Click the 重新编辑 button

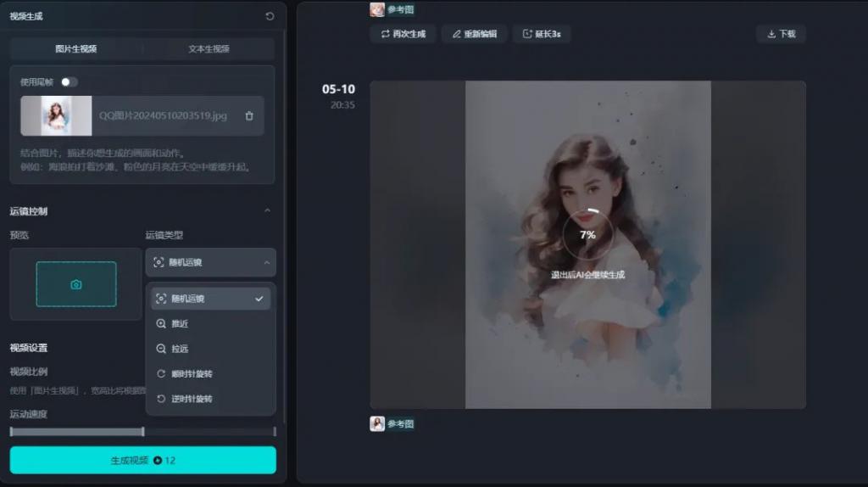click(475, 34)
